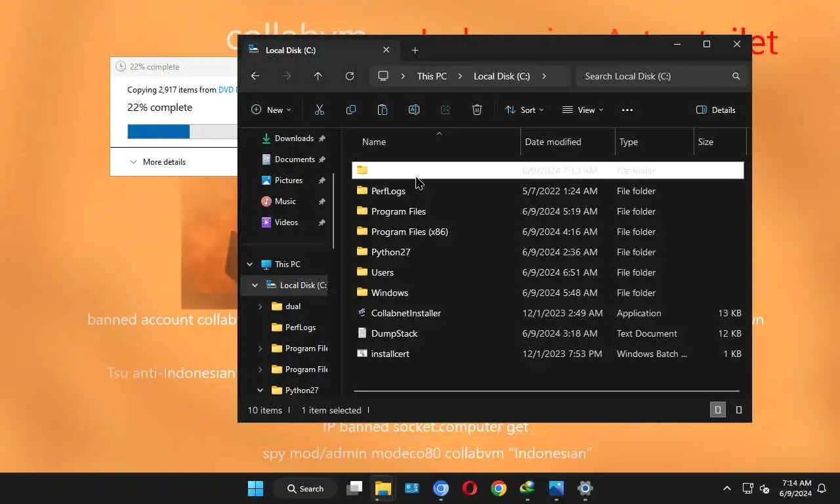Open the New dropdown menu
This screenshot has width=840, height=504.
point(271,110)
